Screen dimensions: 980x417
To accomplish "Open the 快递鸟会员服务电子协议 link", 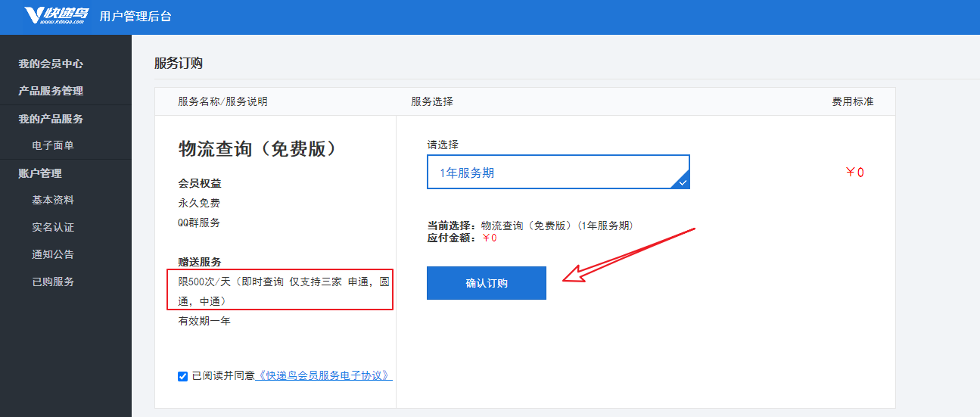I will [x=324, y=375].
